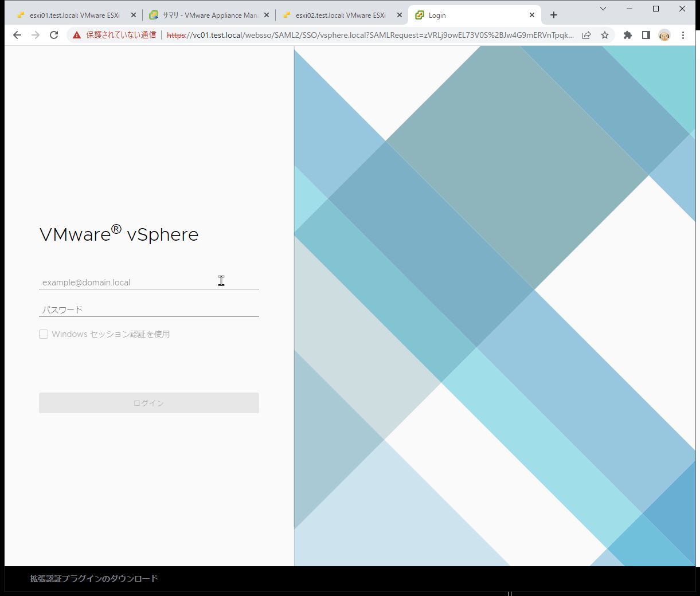Open the Extensions puzzle icon
The height and width of the screenshot is (596, 700).
628,35
